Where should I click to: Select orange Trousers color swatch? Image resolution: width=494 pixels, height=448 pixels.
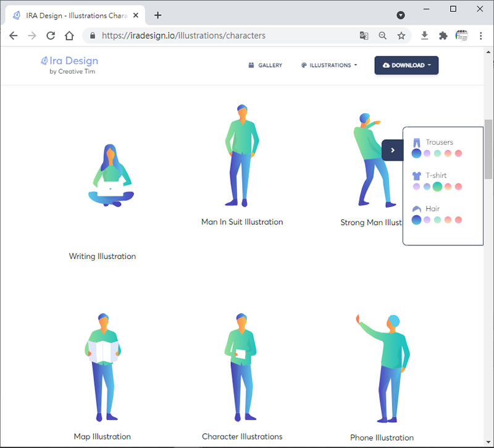pyautogui.click(x=448, y=153)
